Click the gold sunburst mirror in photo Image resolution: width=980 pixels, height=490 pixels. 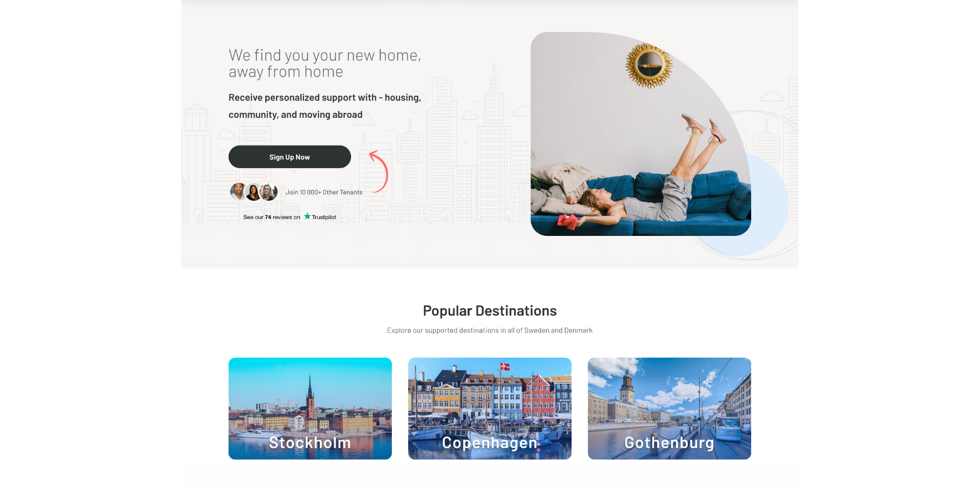pos(649,65)
